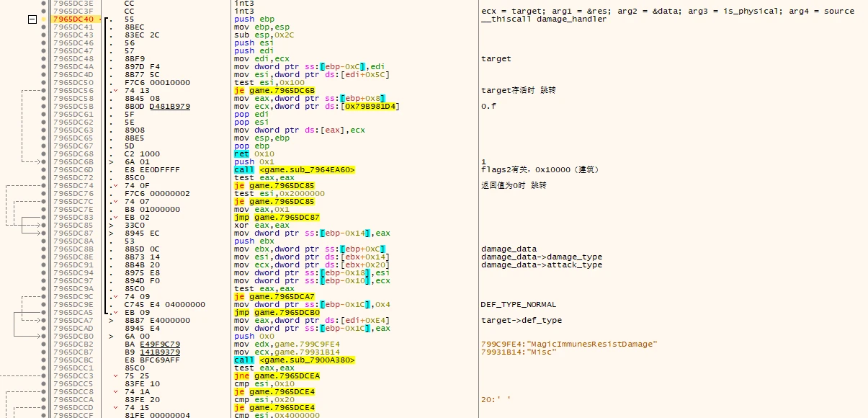
Task: Click the bytes 'C745 E4 04000000'
Action: tap(165, 305)
